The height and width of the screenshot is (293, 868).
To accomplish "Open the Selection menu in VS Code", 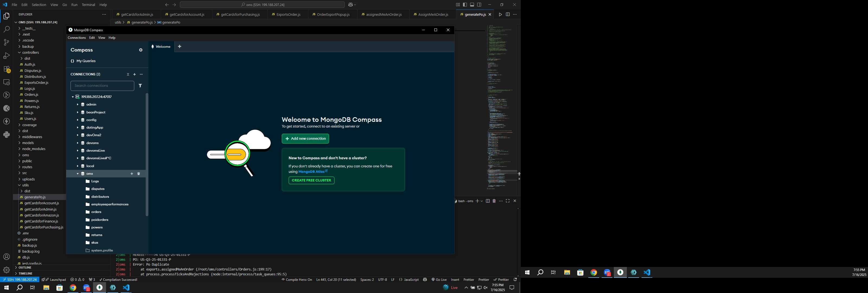I will [x=39, y=5].
